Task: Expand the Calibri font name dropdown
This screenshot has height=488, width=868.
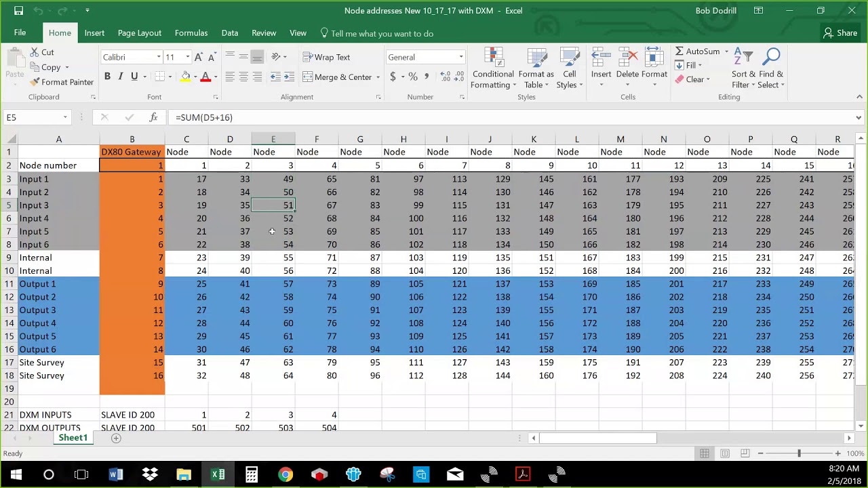Action: point(159,58)
